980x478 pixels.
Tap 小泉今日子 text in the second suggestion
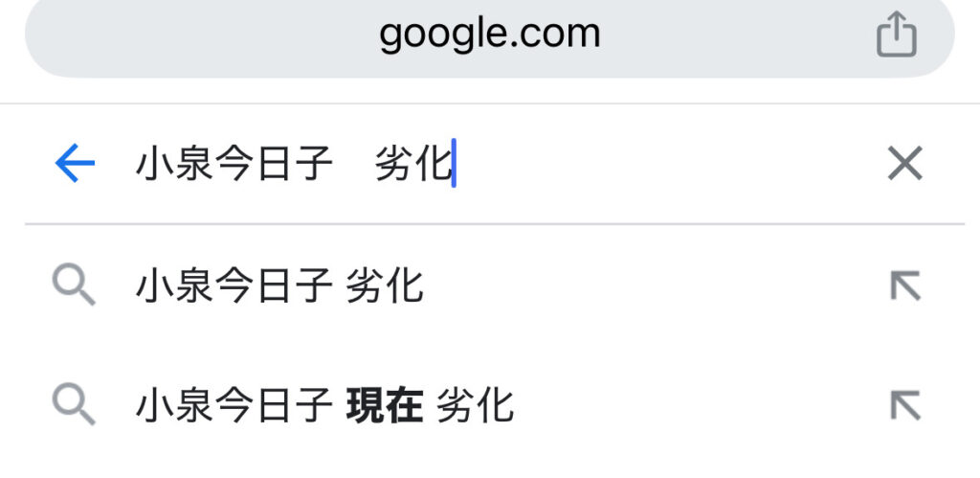[234, 405]
